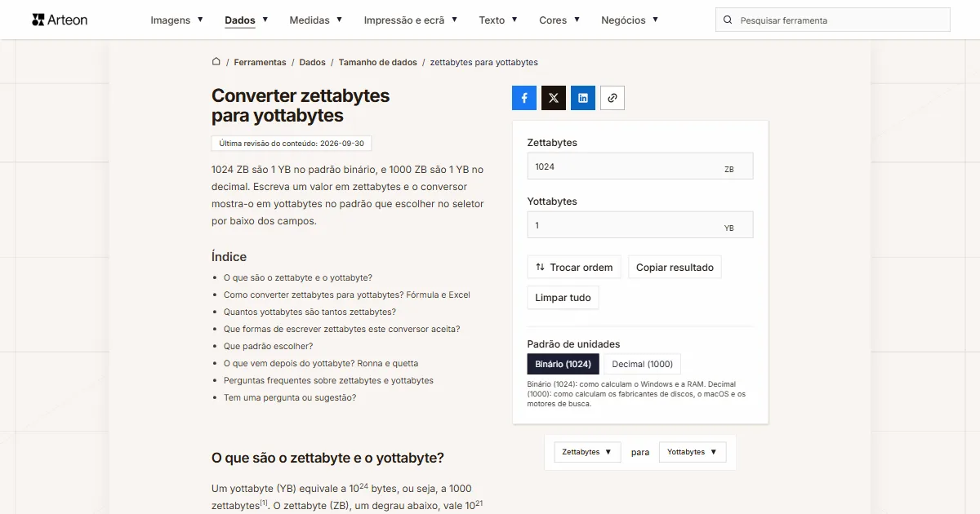This screenshot has height=514, width=980.
Task: Jump to 'Que padrão escolher?' section
Action: coord(269,347)
